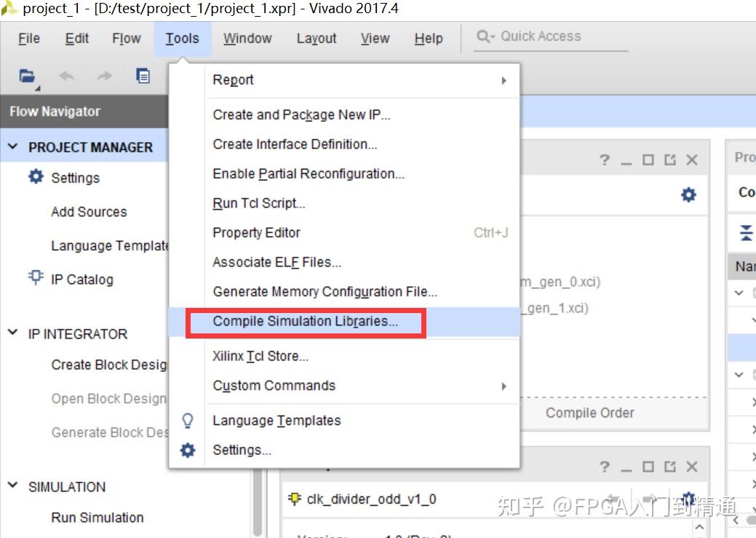
Task: Switch to Compile Order tab
Action: point(589,413)
